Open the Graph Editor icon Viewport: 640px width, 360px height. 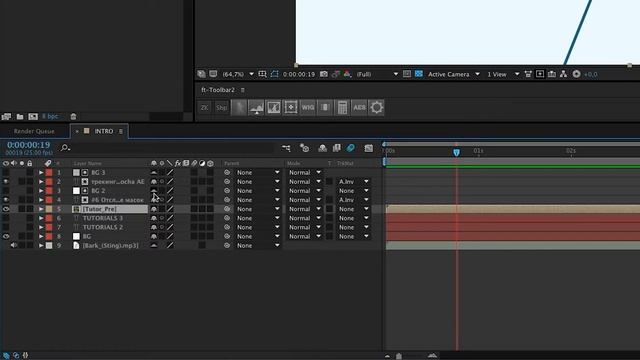(369, 148)
